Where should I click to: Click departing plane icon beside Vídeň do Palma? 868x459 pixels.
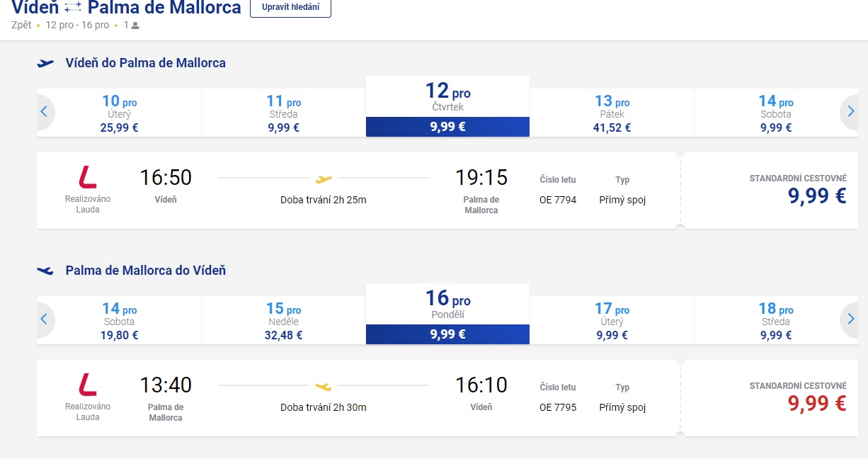click(x=45, y=63)
